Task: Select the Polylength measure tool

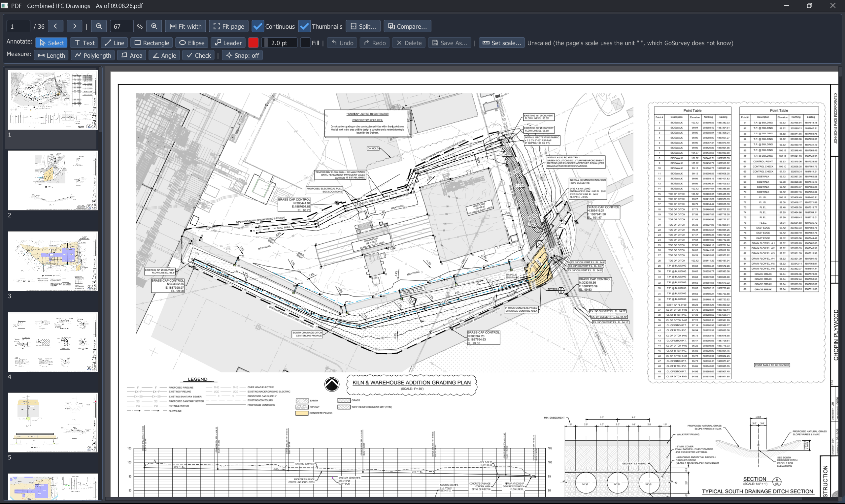Action: tap(93, 55)
